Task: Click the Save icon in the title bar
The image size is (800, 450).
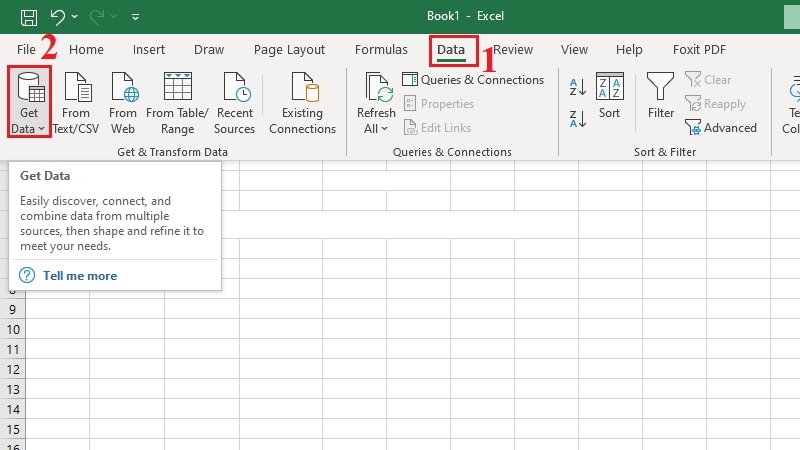Action: pos(29,17)
